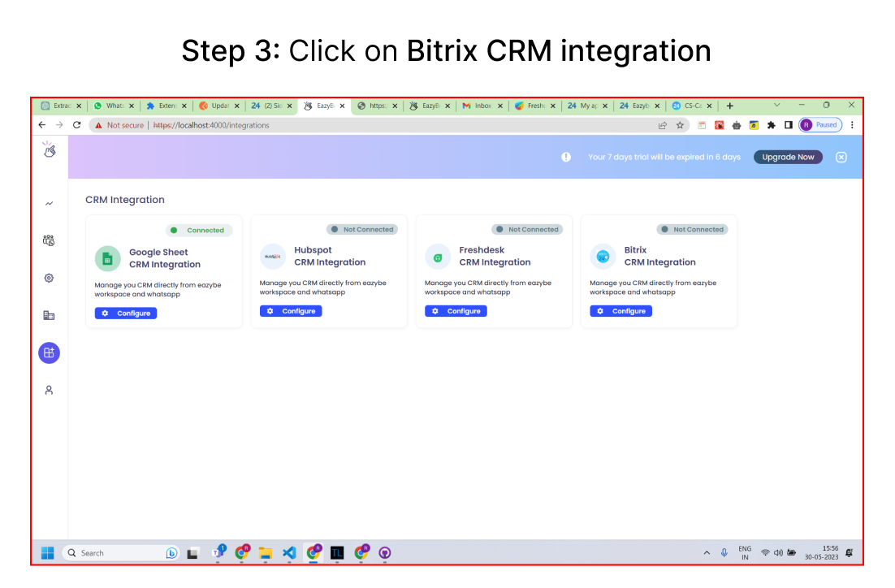Viewport: 895px width, 588px height.
Task: Open the robot-face extension icon
Action: 737,125
